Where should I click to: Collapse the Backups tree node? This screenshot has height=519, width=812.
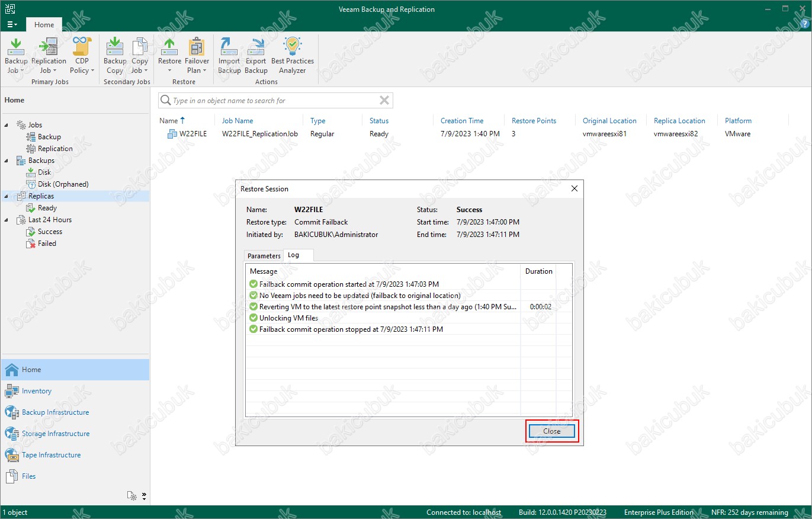[x=7, y=161]
